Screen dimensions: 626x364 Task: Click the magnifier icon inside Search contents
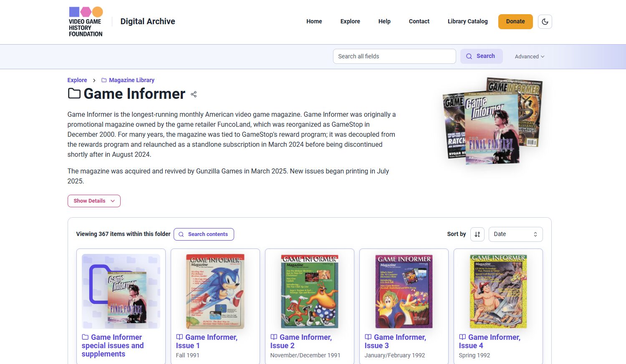[x=181, y=234]
